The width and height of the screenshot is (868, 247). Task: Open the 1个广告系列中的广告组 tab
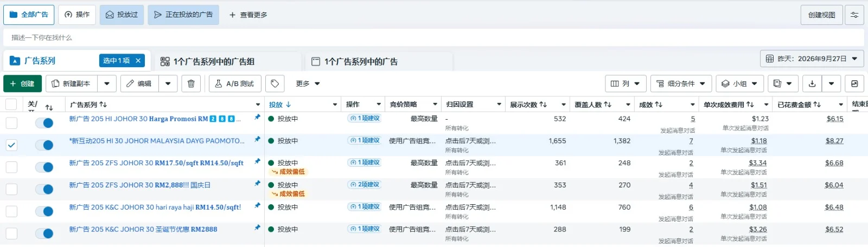point(228,61)
